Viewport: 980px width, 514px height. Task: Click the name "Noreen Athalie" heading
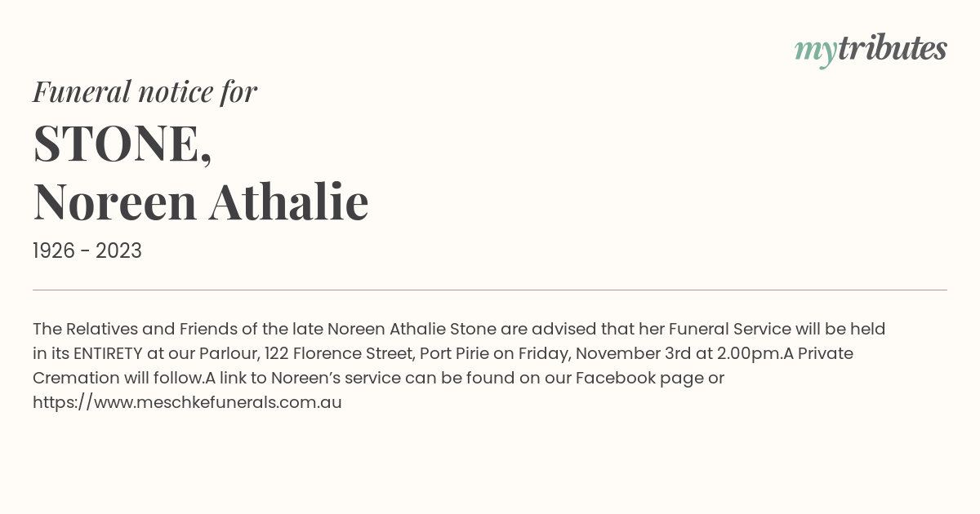point(201,202)
